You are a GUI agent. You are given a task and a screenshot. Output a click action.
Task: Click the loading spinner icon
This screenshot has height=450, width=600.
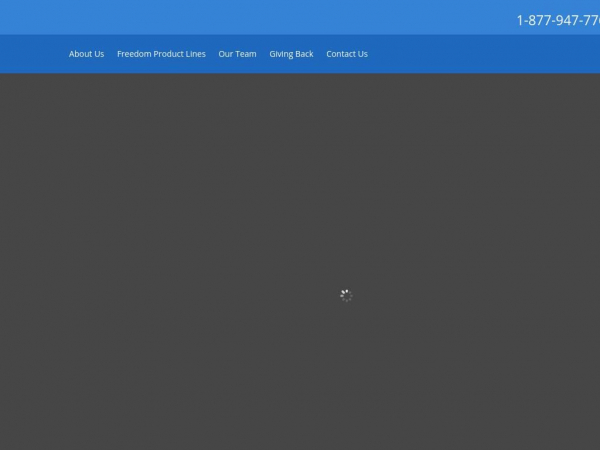click(x=346, y=295)
